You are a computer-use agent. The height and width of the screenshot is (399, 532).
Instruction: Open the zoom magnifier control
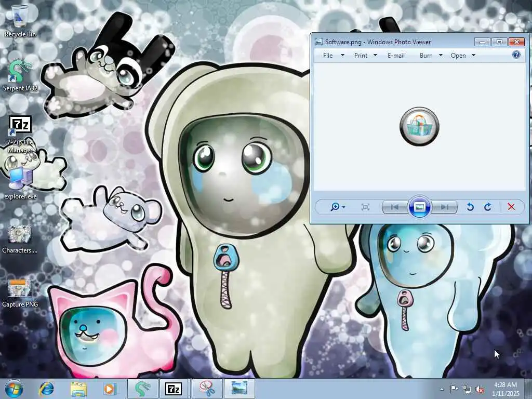click(x=338, y=207)
